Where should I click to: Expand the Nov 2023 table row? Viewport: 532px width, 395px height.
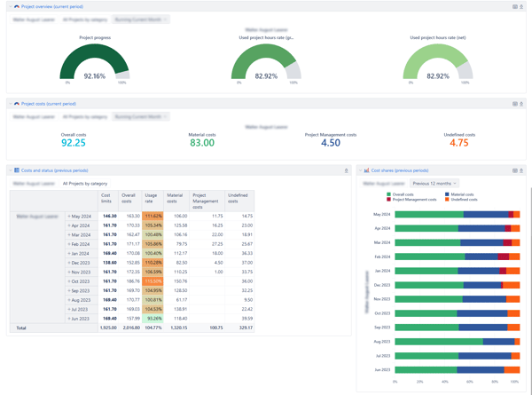pyautogui.click(x=69, y=272)
